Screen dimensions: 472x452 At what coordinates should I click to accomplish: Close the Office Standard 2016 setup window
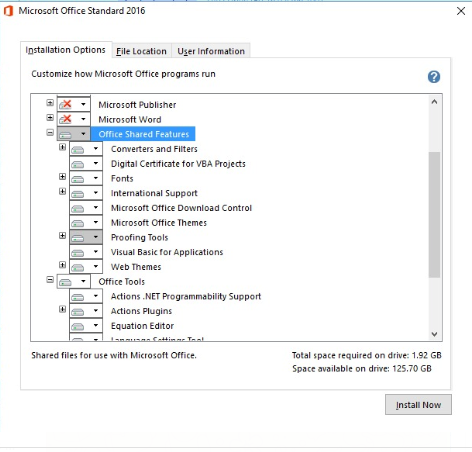[x=461, y=11]
